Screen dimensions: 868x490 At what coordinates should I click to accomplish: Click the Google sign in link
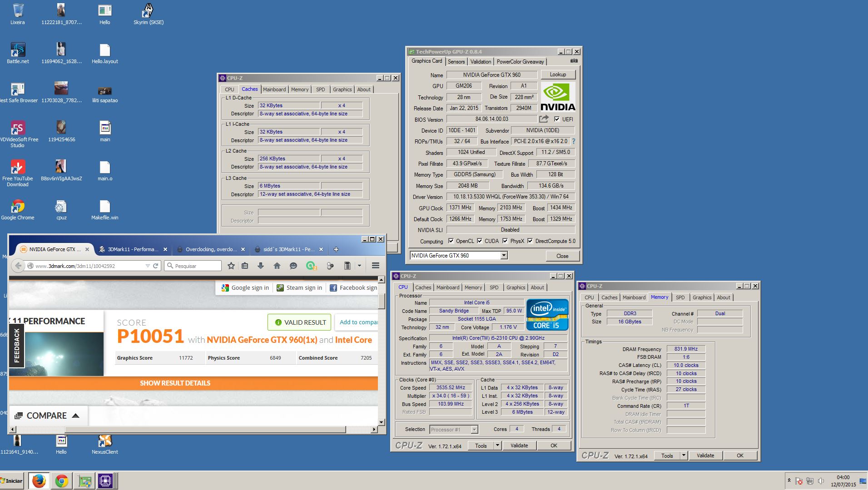coord(245,287)
